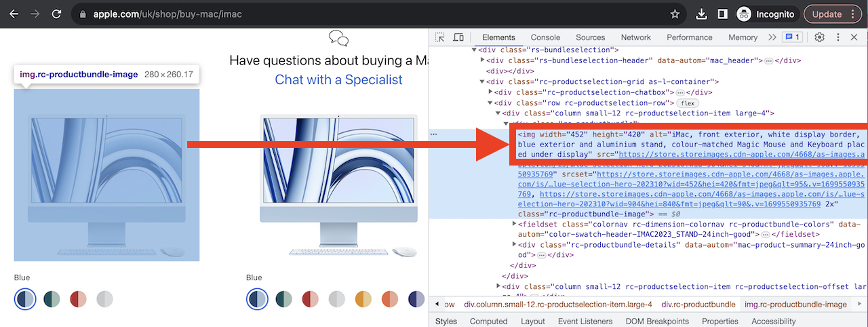Collapse the row rc-productselection-row div

click(490, 103)
